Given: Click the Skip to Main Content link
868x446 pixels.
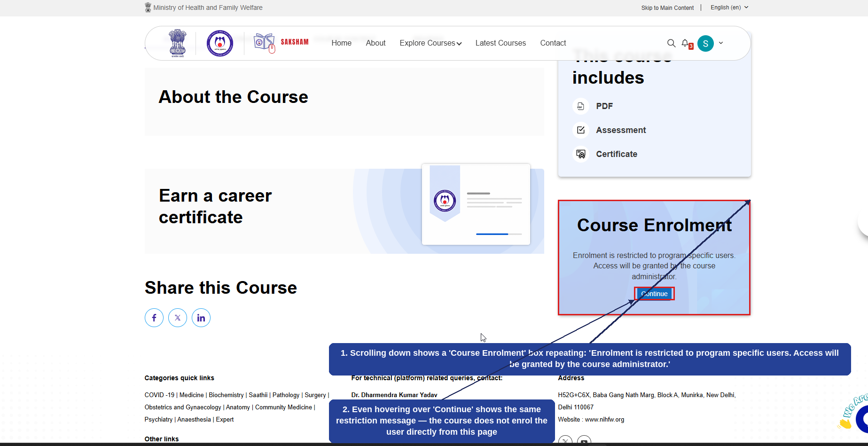Looking at the screenshot, I should (667, 8).
